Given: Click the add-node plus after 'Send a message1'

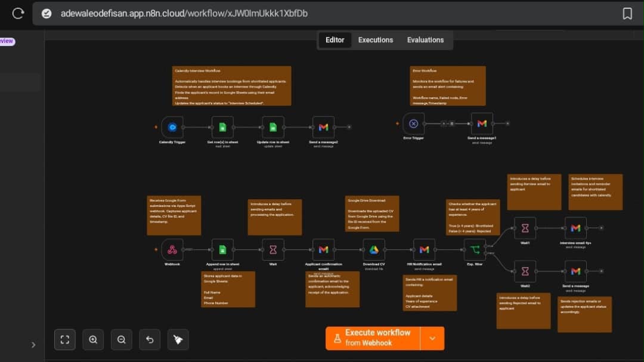Looking at the screenshot, I should (x=507, y=123).
